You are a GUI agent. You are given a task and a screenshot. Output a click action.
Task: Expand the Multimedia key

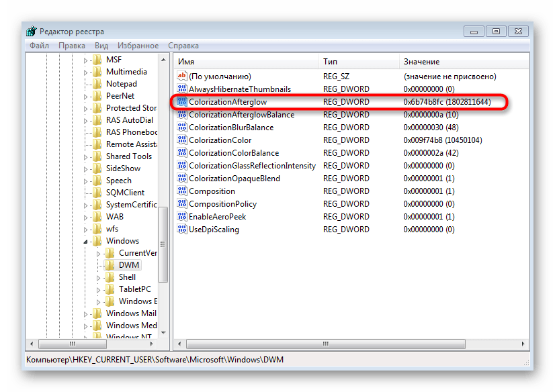(85, 72)
